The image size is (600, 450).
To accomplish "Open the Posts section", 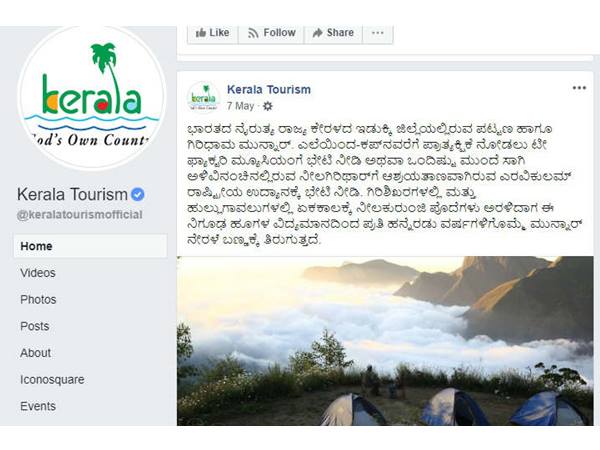I will click(35, 326).
